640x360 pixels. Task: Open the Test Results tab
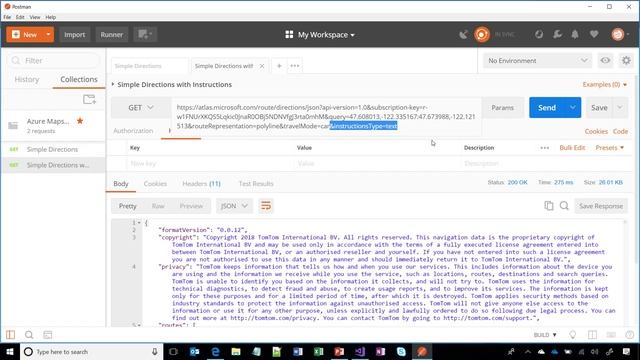[x=256, y=184]
